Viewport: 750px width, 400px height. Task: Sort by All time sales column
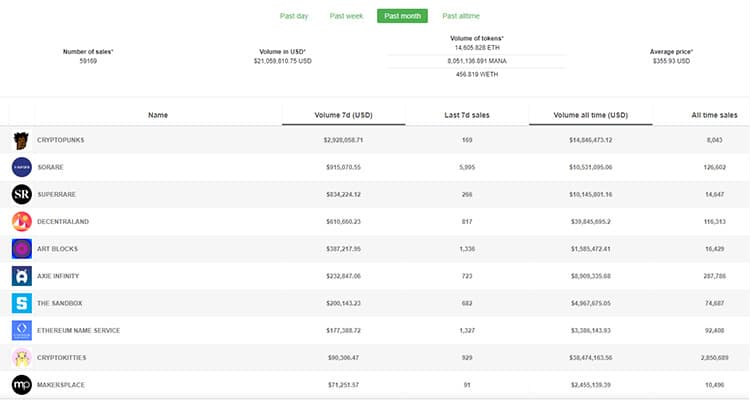click(x=714, y=115)
